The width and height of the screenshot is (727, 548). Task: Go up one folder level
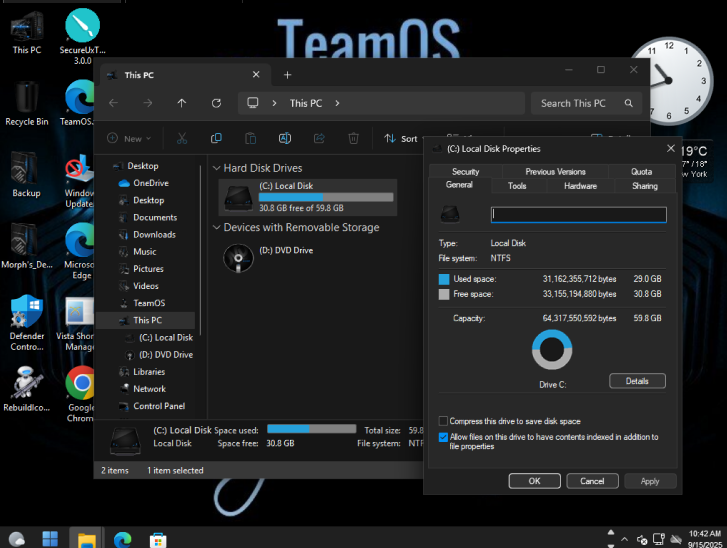(x=182, y=103)
